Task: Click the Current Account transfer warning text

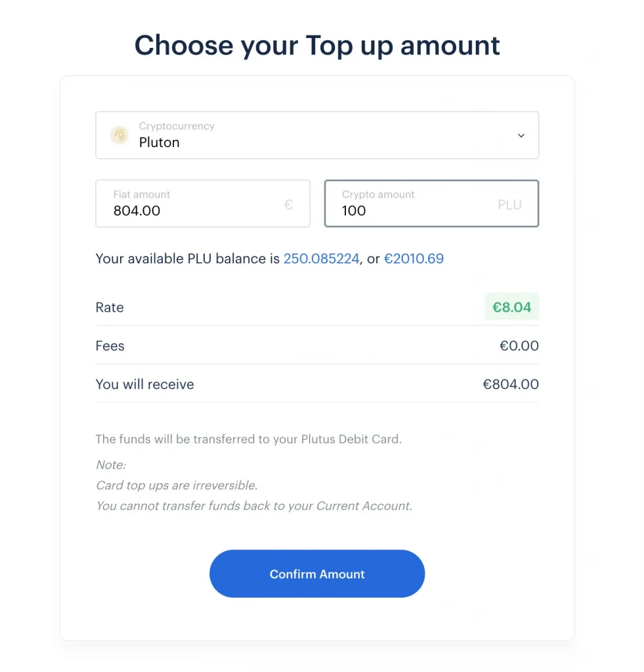Action: tap(254, 506)
